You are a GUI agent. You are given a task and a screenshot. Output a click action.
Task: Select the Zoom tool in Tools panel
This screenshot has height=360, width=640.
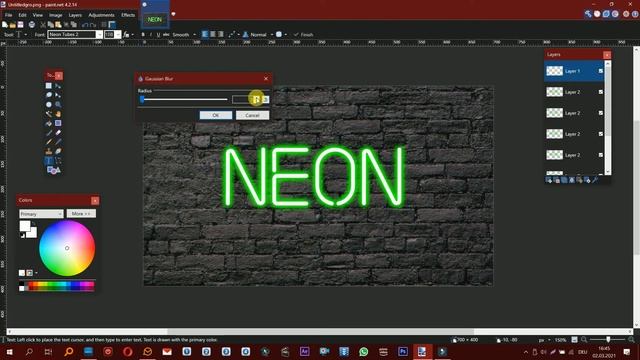coord(58,104)
